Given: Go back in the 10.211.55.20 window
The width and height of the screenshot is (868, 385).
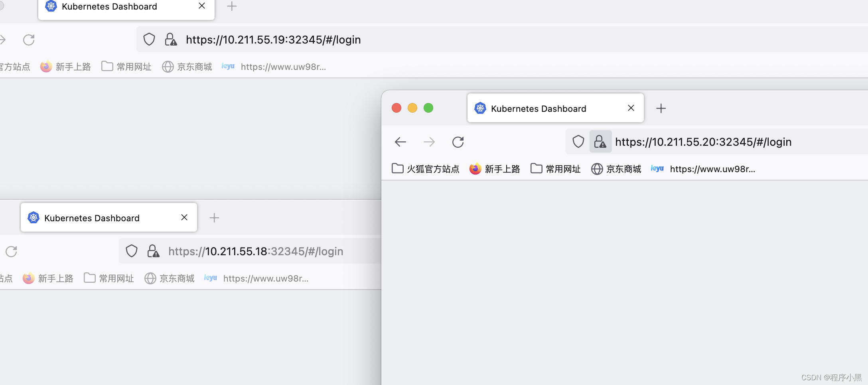Looking at the screenshot, I should (x=400, y=142).
